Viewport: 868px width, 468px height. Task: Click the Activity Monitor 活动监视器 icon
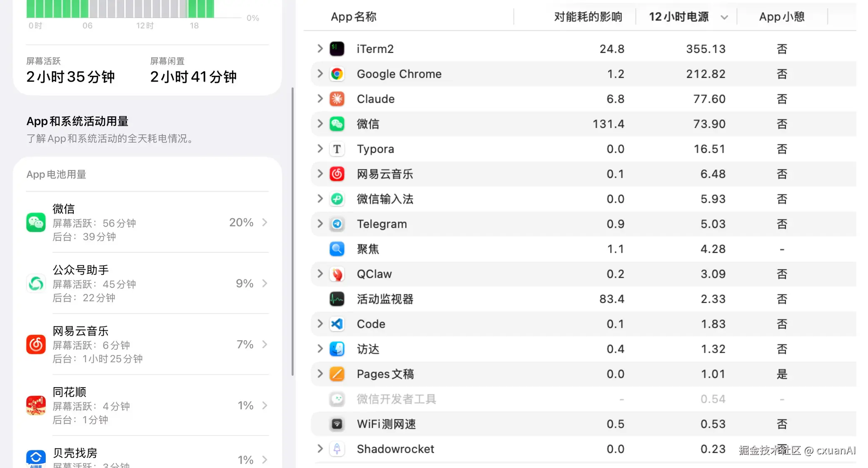pyautogui.click(x=337, y=299)
